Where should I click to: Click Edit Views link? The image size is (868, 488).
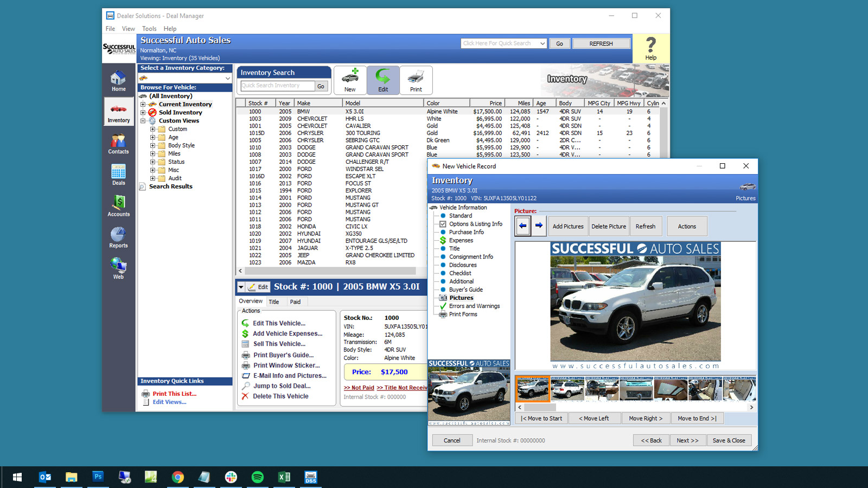[169, 402]
